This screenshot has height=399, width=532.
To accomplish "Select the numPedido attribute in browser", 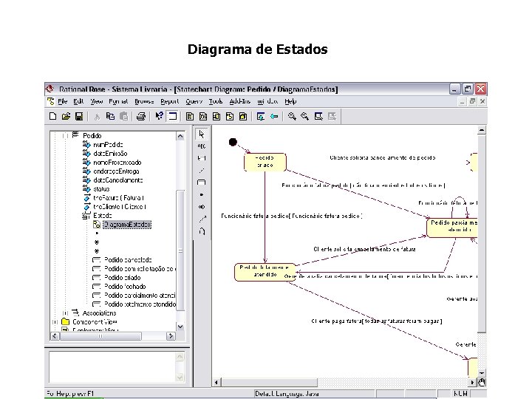I will (108, 145).
